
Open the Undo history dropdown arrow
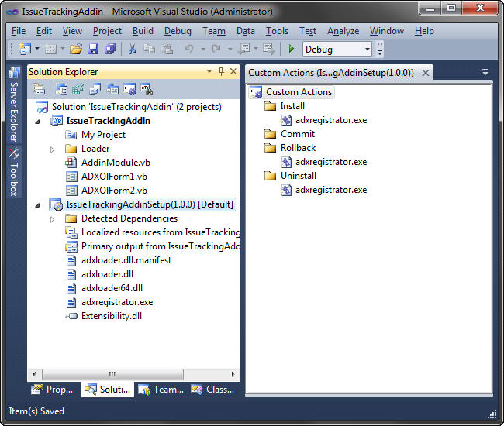tap(203, 49)
